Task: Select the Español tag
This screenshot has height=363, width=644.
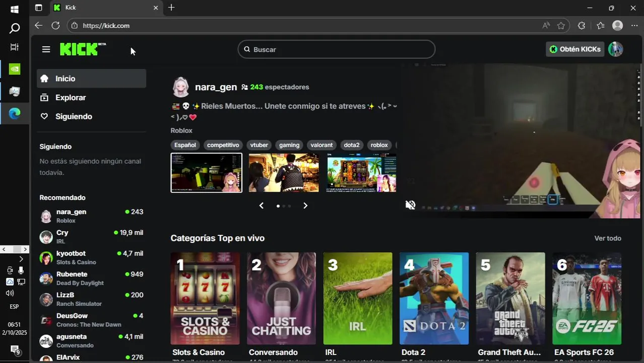Action: point(185,145)
